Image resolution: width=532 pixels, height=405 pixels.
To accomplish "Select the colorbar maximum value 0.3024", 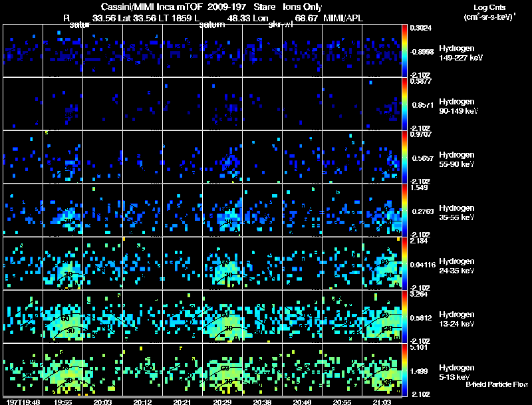I will 420,28.
